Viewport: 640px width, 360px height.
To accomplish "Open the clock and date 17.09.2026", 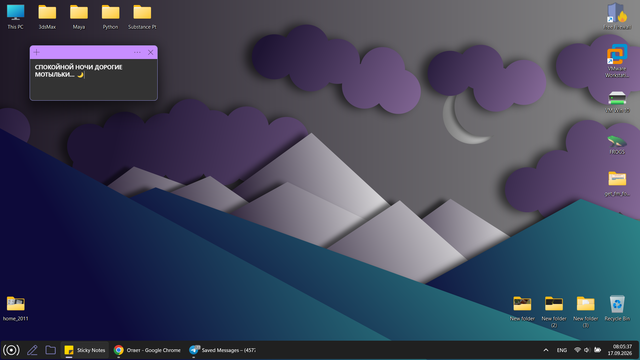I will (x=620, y=350).
